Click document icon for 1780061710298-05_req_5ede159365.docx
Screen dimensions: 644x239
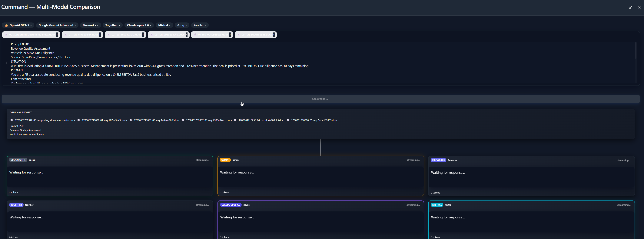[288, 120]
